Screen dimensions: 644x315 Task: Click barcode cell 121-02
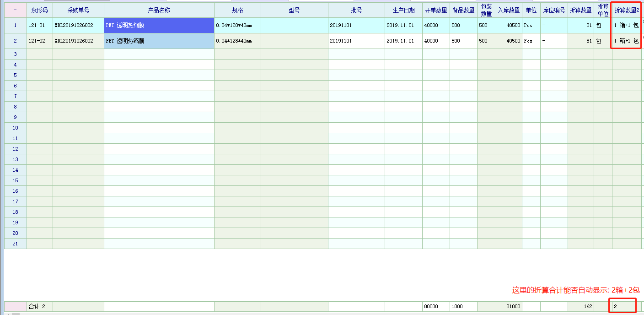tap(39, 41)
